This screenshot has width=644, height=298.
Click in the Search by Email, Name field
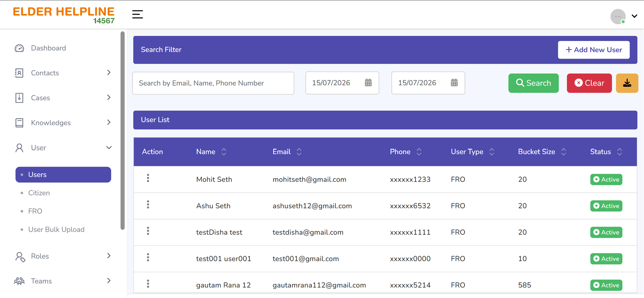[x=213, y=83]
